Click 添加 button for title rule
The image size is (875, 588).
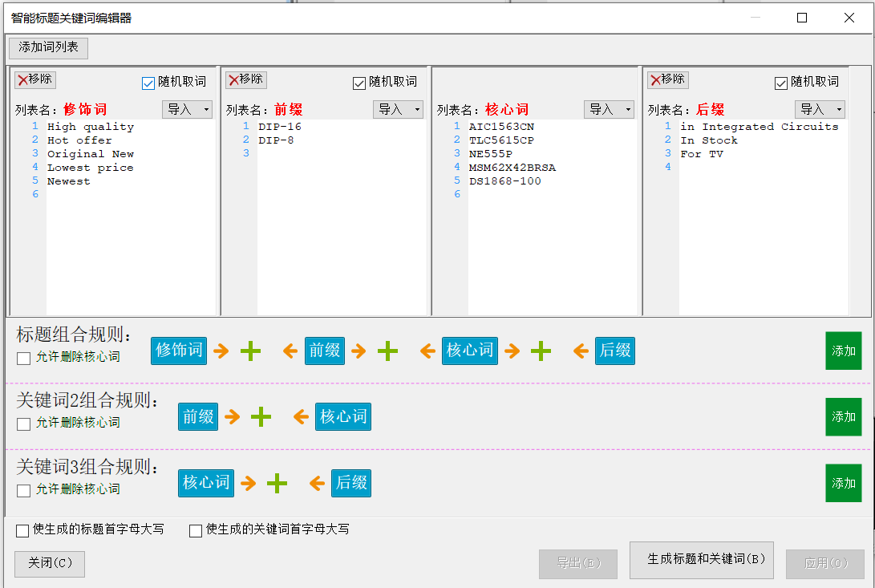843,351
